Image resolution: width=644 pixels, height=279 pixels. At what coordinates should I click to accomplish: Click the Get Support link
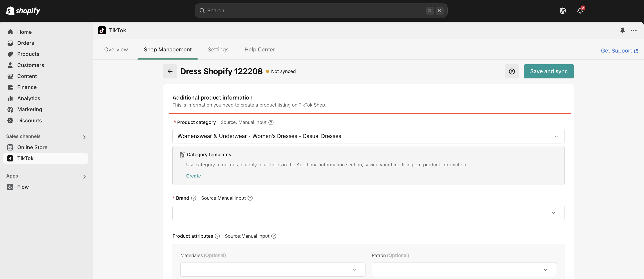(619, 51)
